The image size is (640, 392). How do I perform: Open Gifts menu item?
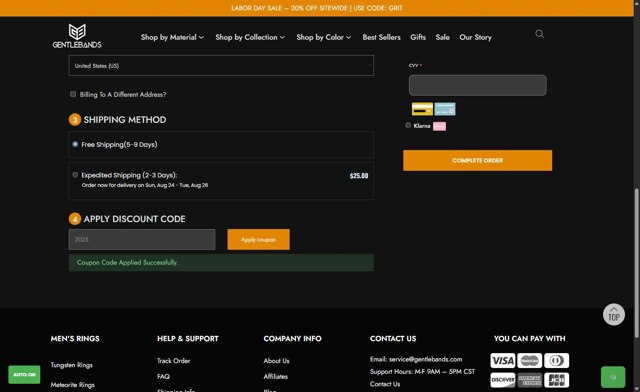418,37
